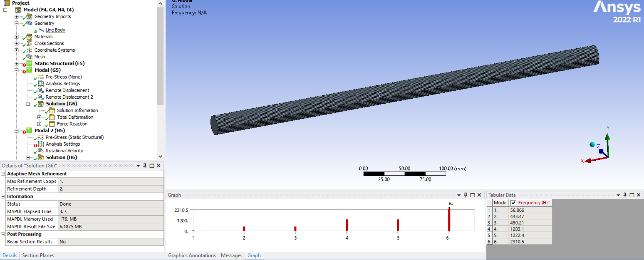Screen dimensions: 644x260
Task: Open the Details panel options dropdown arrow
Action: [x=138, y=166]
